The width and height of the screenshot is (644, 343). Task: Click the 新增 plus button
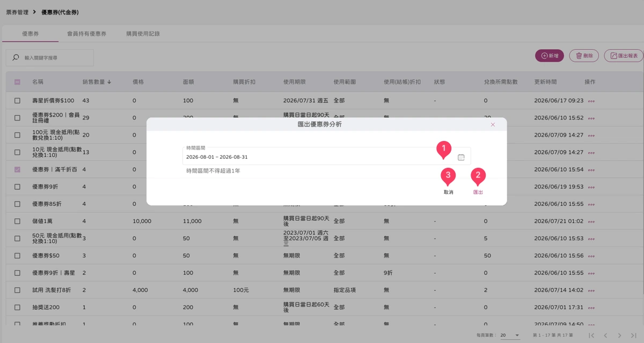tap(550, 56)
